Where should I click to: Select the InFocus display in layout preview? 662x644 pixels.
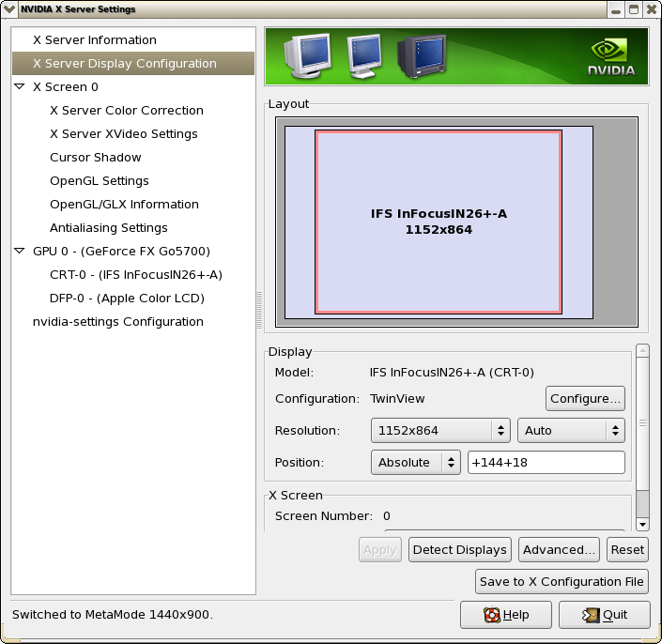pyautogui.click(x=439, y=222)
